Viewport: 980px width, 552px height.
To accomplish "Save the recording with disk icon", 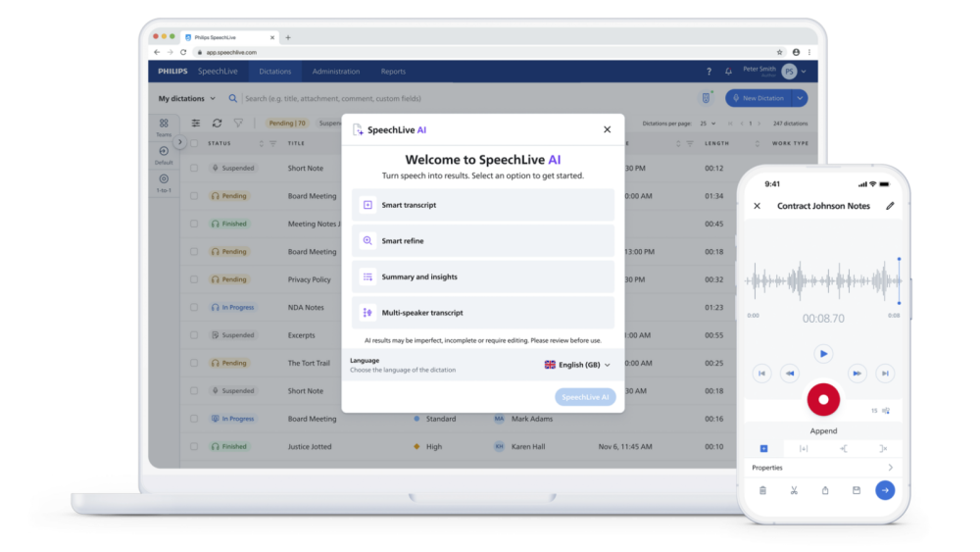I will pos(857,491).
